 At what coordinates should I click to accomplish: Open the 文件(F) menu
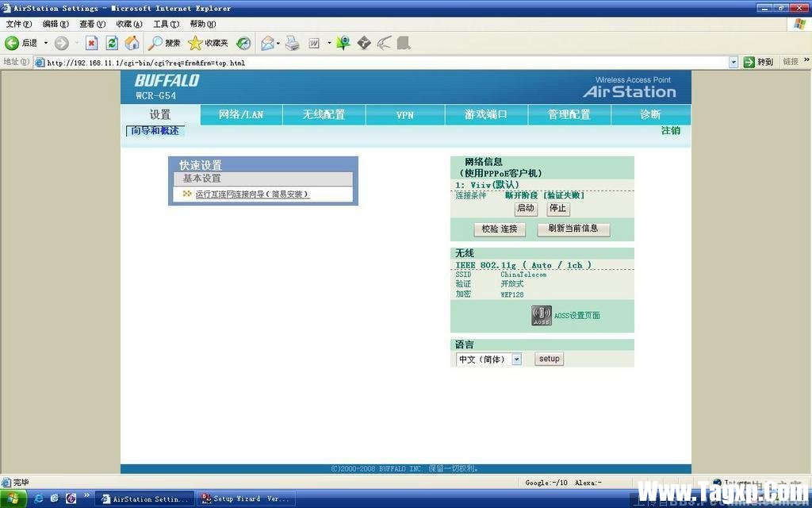(19, 24)
